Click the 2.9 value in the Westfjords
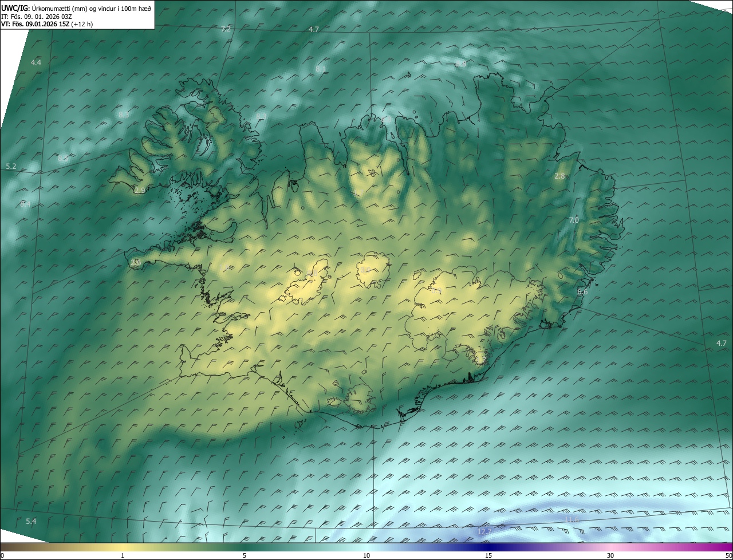The width and height of the screenshot is (733, 560). click(x=140, y=190)
